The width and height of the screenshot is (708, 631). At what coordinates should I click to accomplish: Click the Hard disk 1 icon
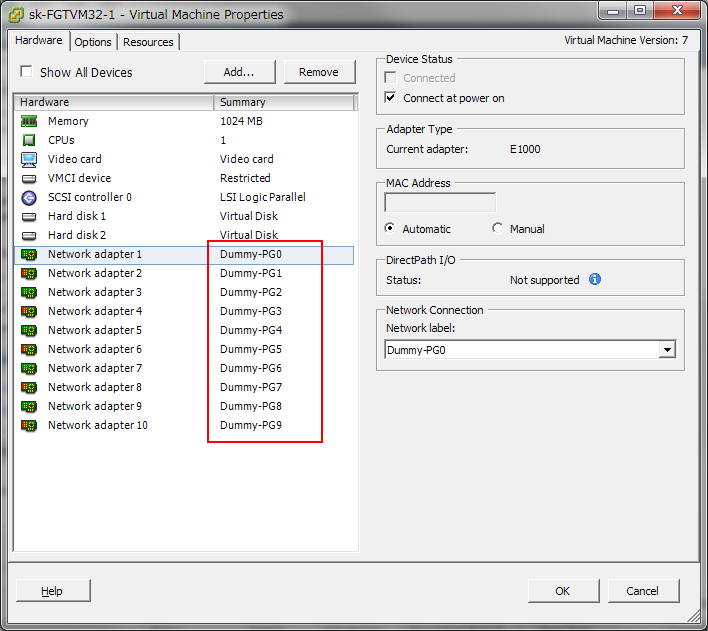pos(29,216)
